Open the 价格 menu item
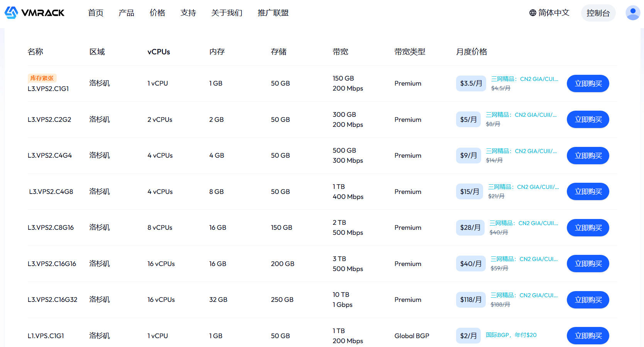This screenshot has height=347, width=644. (x=157, y=13)
